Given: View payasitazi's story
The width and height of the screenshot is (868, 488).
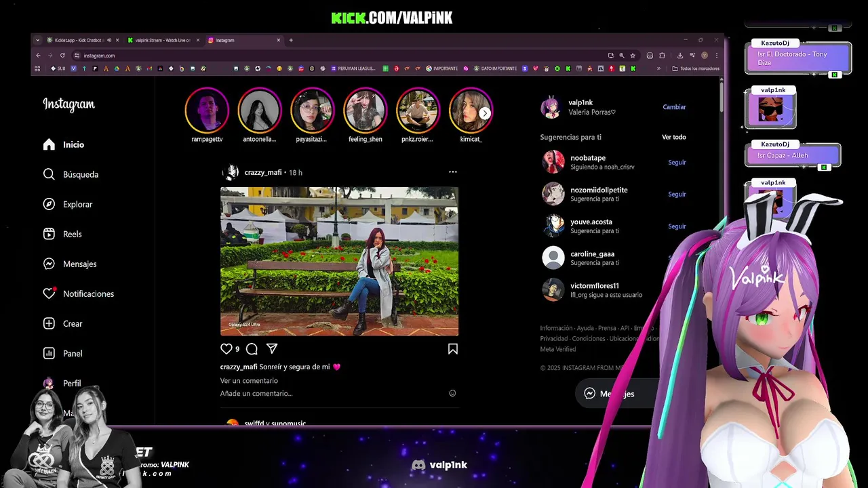Looking at the screenshot, I should [312, 110].
